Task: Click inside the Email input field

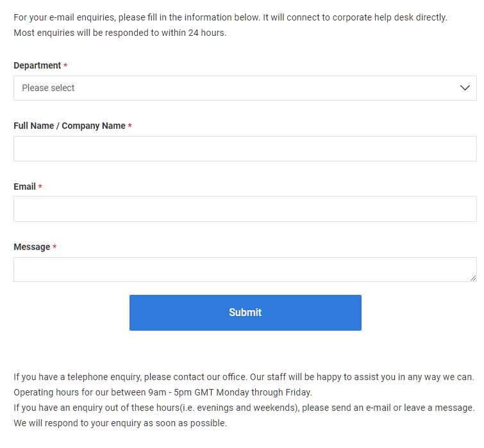Action: click(x=245, y=209)
